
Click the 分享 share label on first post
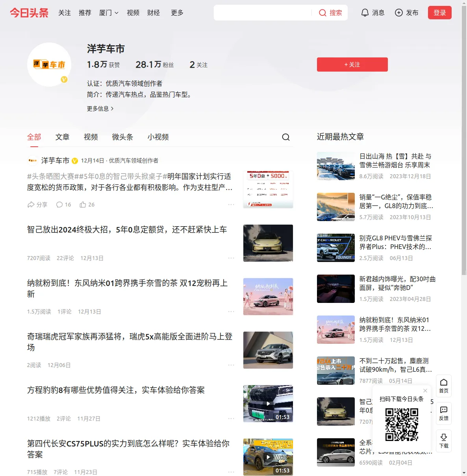42,205
